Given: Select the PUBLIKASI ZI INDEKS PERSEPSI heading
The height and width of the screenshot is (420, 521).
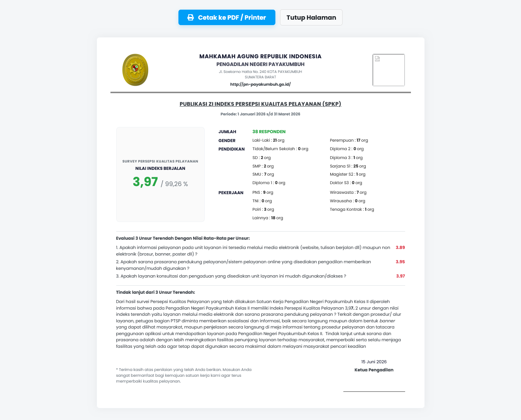Looking at the screenshot, I should click(x=260, y=104).
